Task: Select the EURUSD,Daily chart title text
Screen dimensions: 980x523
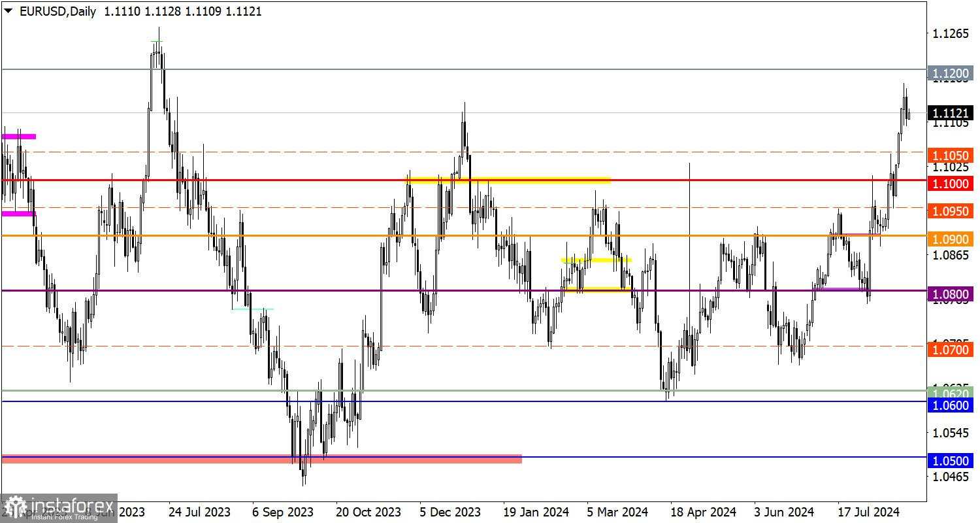Action: pyautogui.click(x=59, y=11)
